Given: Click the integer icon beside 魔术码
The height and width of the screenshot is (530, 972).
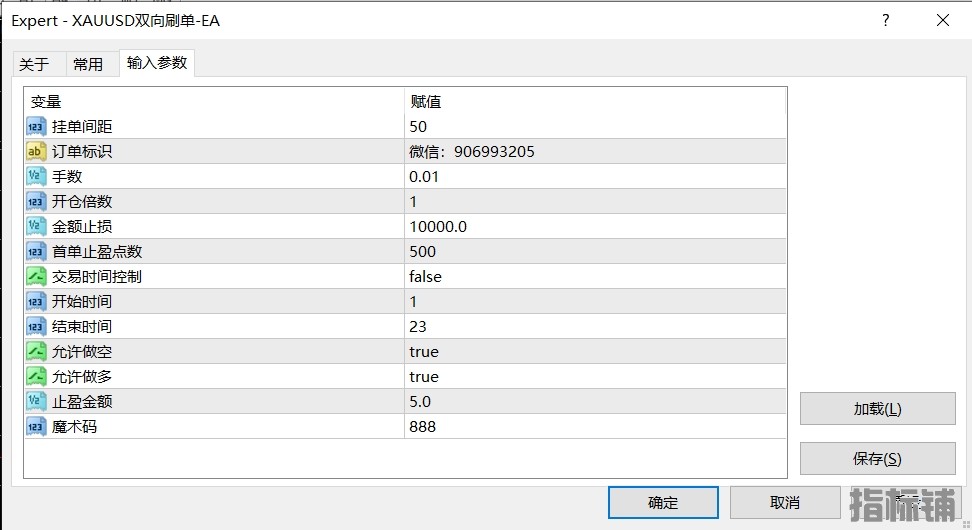Looking at the screenshot, I should (x=36, y=426).
